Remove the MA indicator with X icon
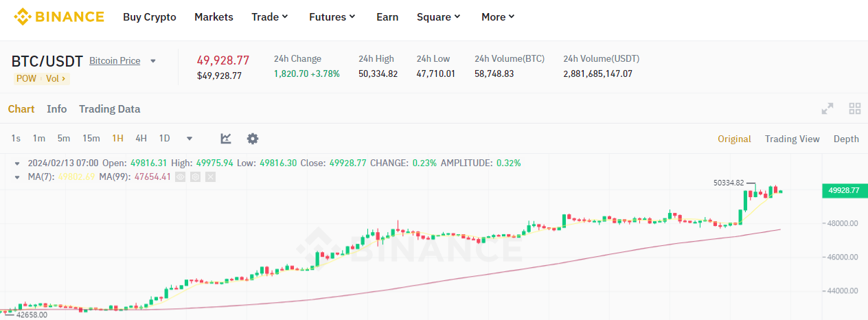Image resolution: width=868 pixels, height=320 pixels. click(x=211, y=177)
